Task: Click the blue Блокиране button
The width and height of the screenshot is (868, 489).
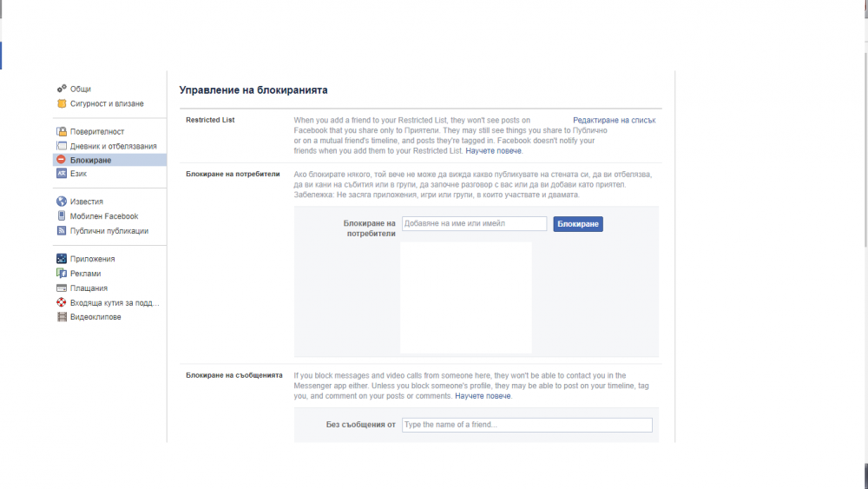Action: coord(578,224)
